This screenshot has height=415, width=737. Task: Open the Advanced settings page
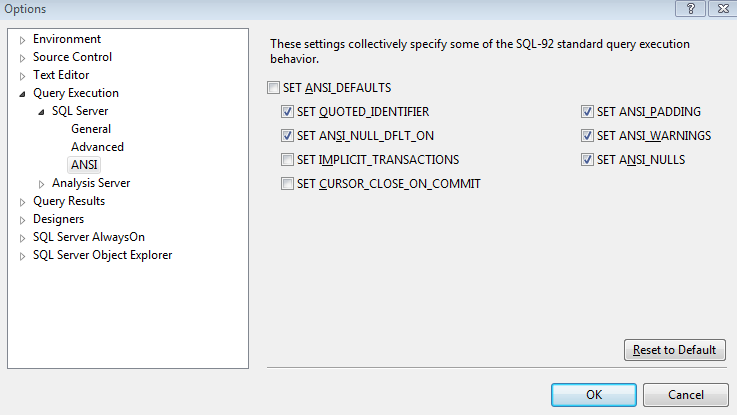click(97, 147)
